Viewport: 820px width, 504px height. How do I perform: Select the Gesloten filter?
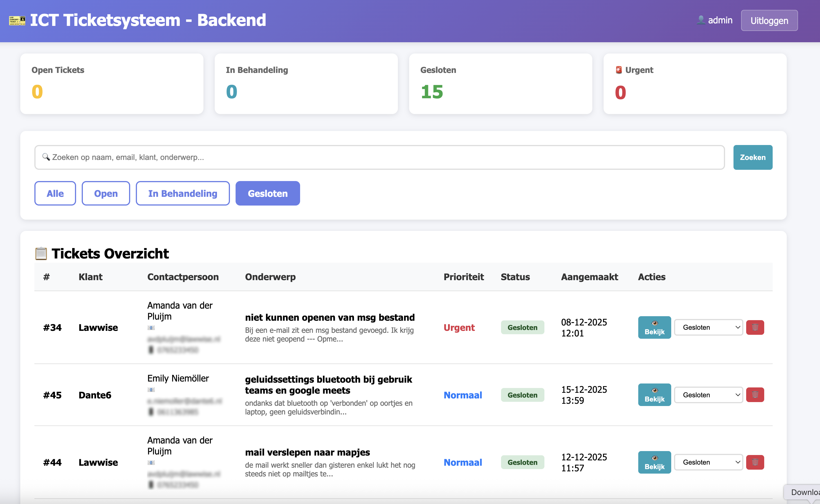tap(267, 193)
